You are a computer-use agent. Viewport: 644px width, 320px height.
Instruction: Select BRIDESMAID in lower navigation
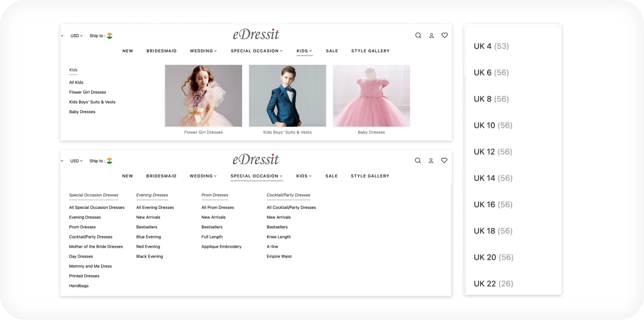162,176
